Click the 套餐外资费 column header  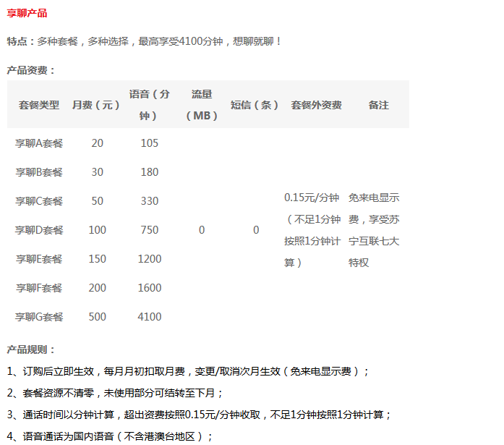tap(316, 105)
